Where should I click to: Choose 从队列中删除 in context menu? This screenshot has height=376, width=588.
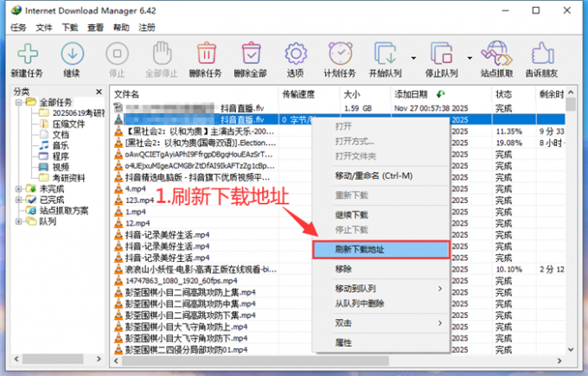(x=381, y=303)
